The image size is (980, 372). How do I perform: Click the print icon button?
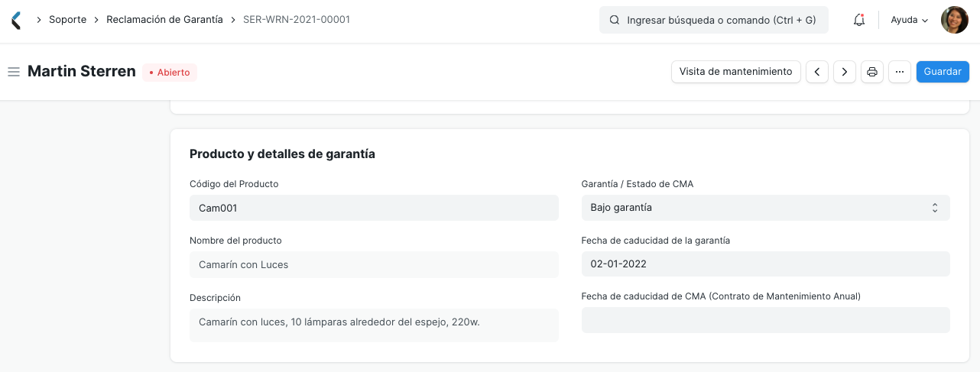click(x=872, y=72)
